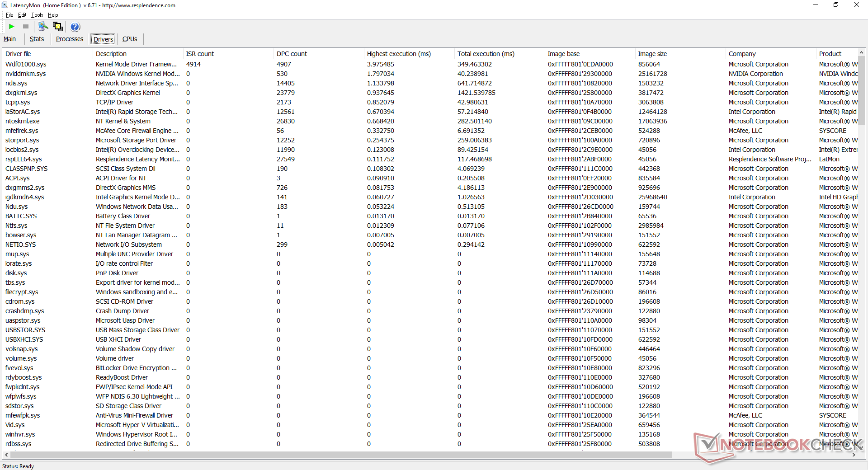
Task: Open the options wrench toolbar icon
Action: (x=43, y=27)
